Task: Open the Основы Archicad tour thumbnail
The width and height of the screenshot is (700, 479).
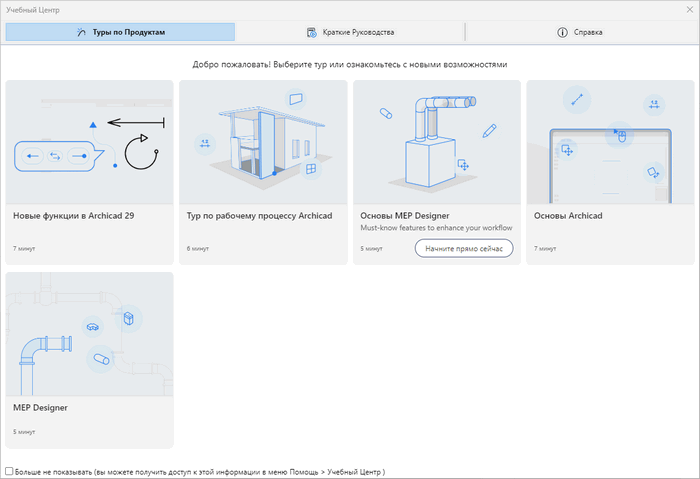Action: 610,142
